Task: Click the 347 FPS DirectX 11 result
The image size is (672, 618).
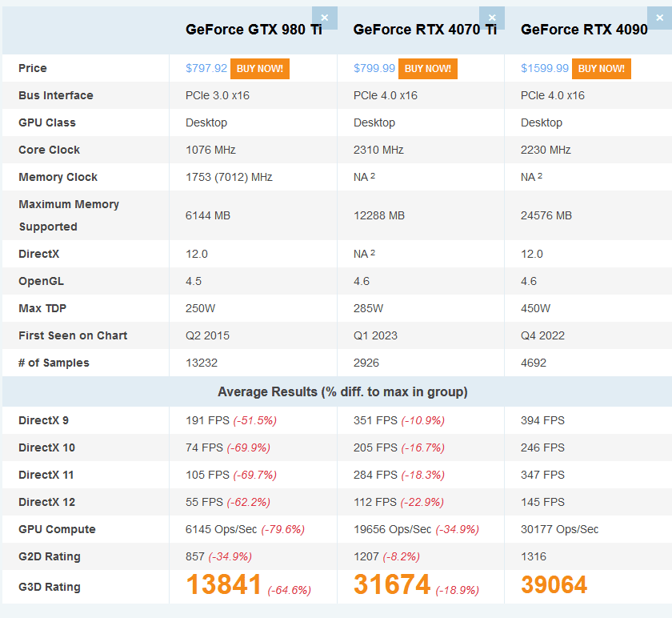Action: click(x=542, y=475)
